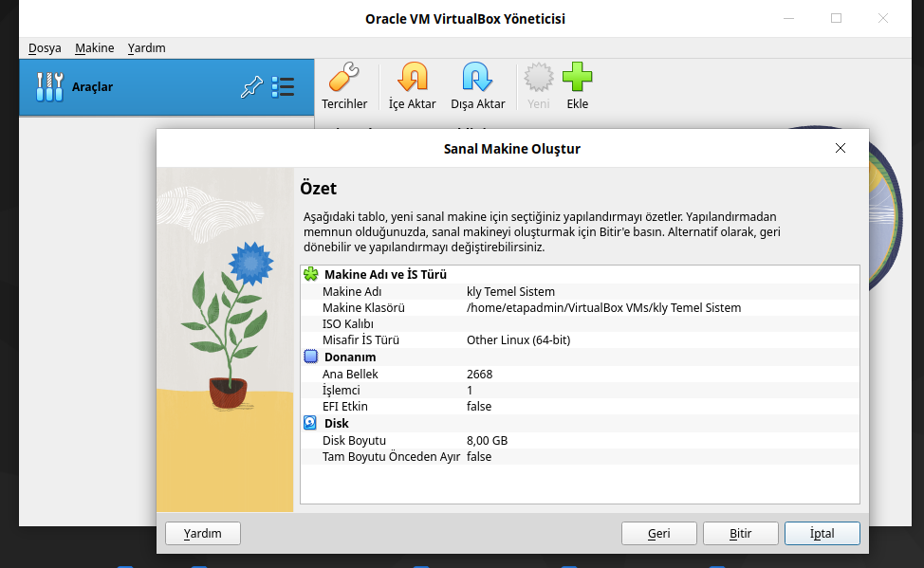
Task: Select the Donanım chip icon
Action: 310,357
